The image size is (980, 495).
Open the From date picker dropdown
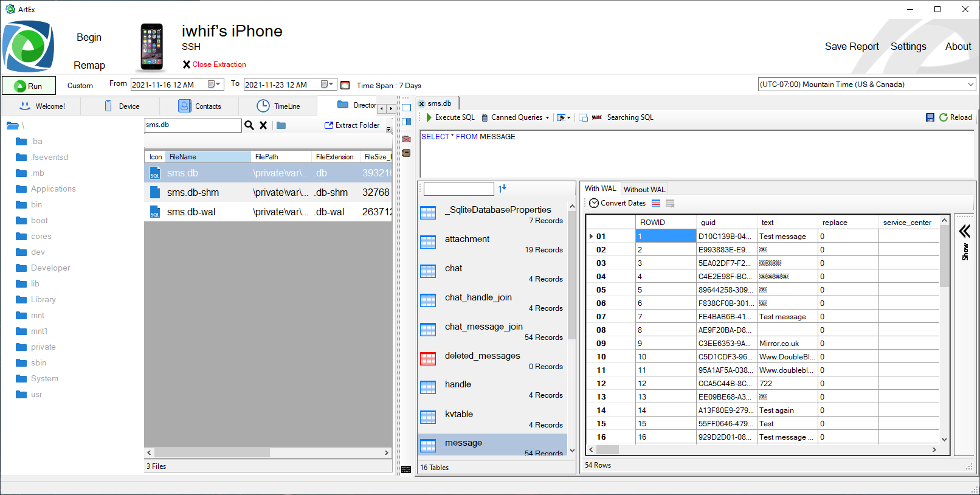tap(218, 85)
